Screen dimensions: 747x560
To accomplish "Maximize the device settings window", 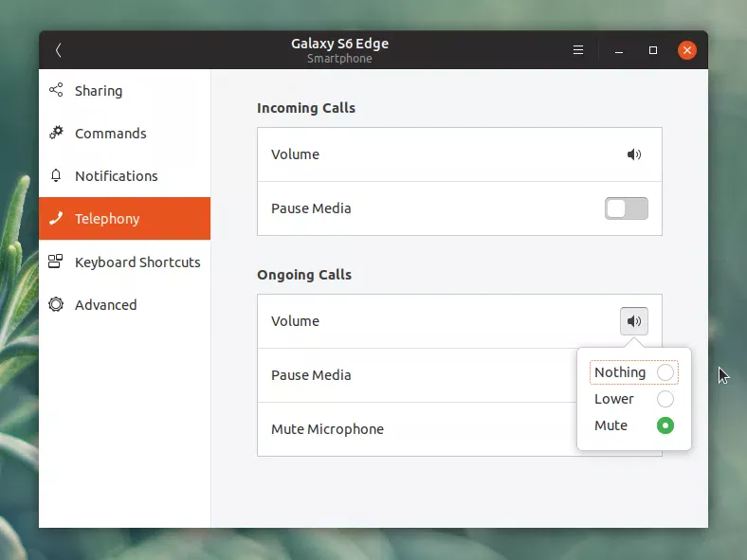I will 653,50.
